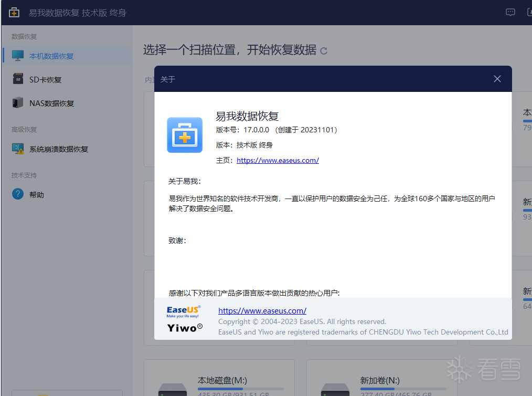Screen dimensions: 532x396
Task: Close the 关于 dialog
Action: coord(497,79)
